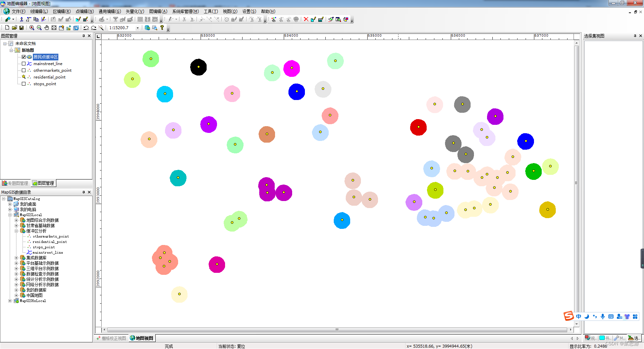Expand the MapGIS6xLocal node
Viewport: 644px width, 349px height.
pyautogui.click(x=10, y=301)
